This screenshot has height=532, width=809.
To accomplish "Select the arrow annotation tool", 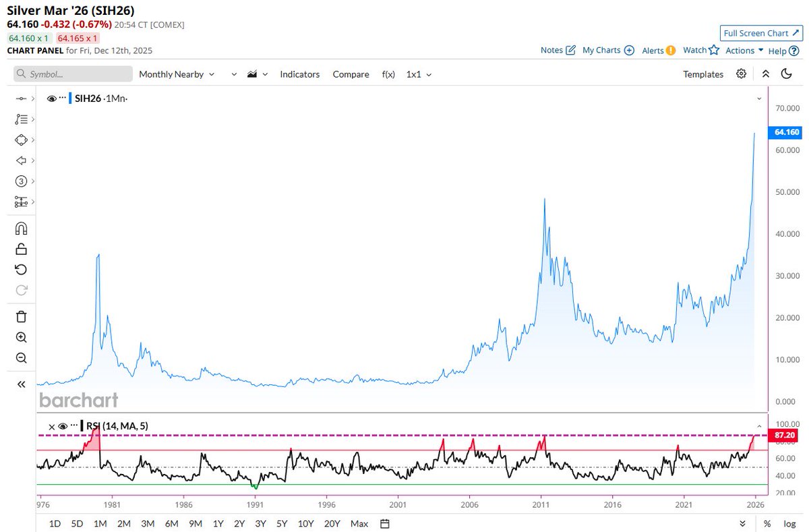I will [x=20, y=160].
